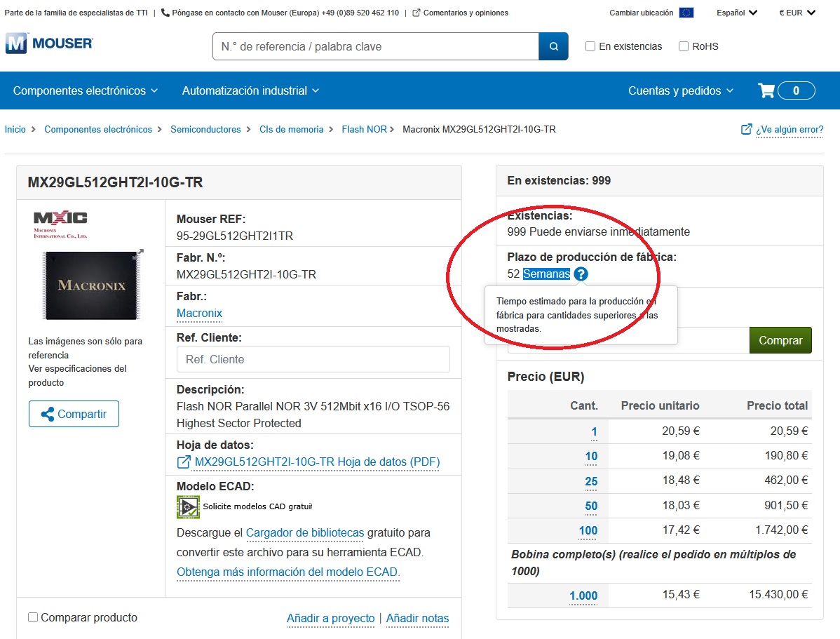Open the EUR currency dropdown
The image size is (840, 639).
tap(797, 13)
